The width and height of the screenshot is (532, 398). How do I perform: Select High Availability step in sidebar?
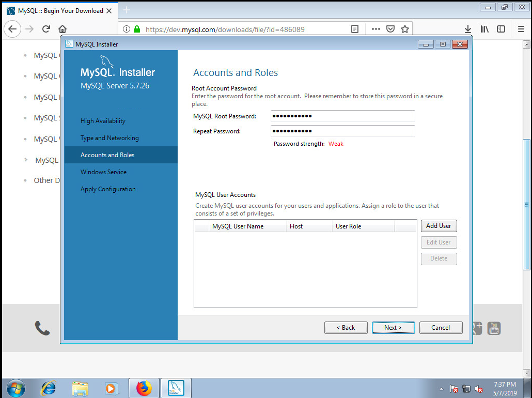[103, 121]
